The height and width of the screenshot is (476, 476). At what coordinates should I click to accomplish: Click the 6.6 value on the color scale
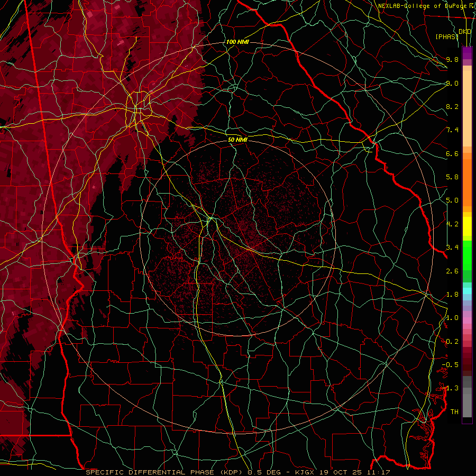coord(452,153)
